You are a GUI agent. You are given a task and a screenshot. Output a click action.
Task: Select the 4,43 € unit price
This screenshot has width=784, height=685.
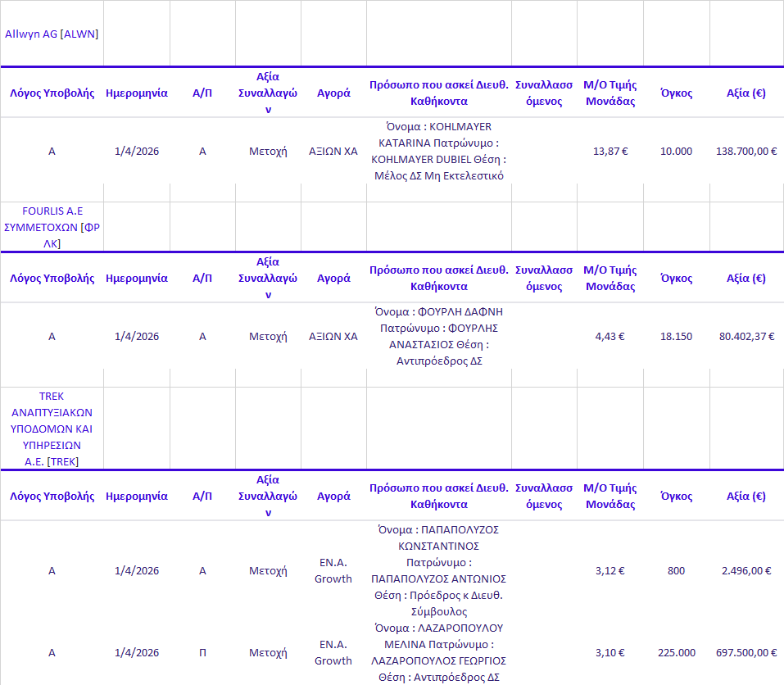(x=610, y=337)
